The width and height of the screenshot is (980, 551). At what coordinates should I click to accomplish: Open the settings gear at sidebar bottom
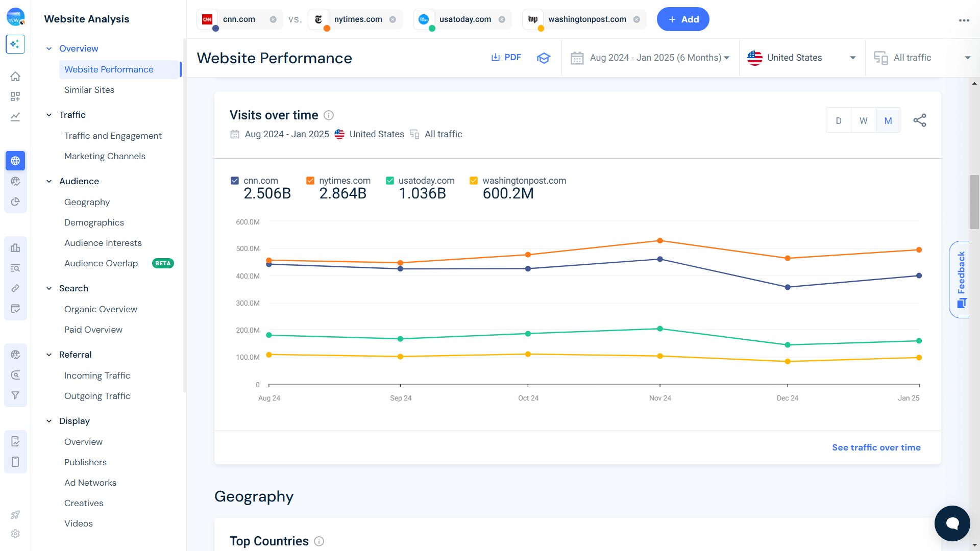[15, 534]
